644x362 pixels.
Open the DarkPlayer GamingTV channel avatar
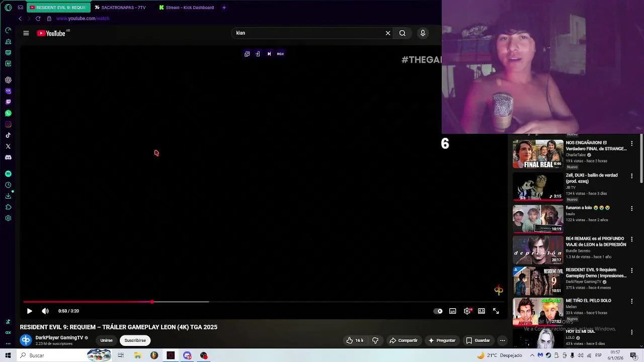click(26, 340)
